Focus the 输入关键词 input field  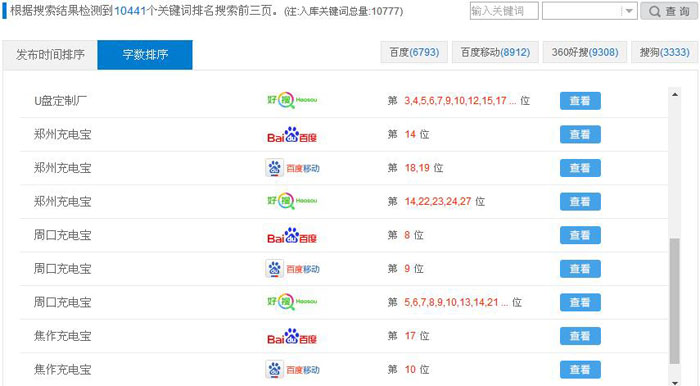pyautogui.click(x=504, y=11)
